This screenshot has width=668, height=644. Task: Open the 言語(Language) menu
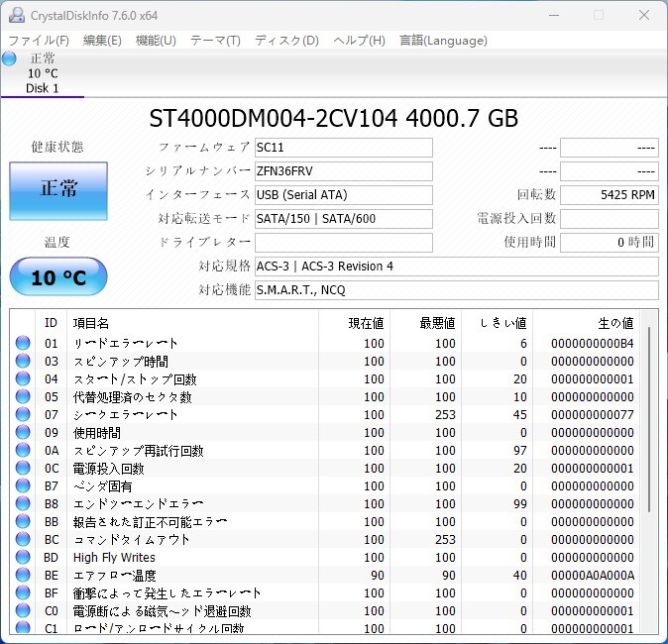[443, 41]
